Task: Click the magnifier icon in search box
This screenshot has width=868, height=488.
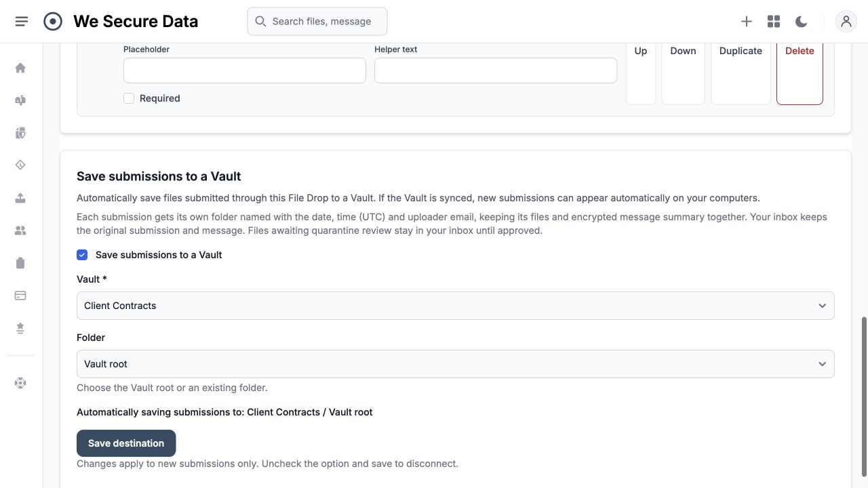Action: (x=260, y=22)
